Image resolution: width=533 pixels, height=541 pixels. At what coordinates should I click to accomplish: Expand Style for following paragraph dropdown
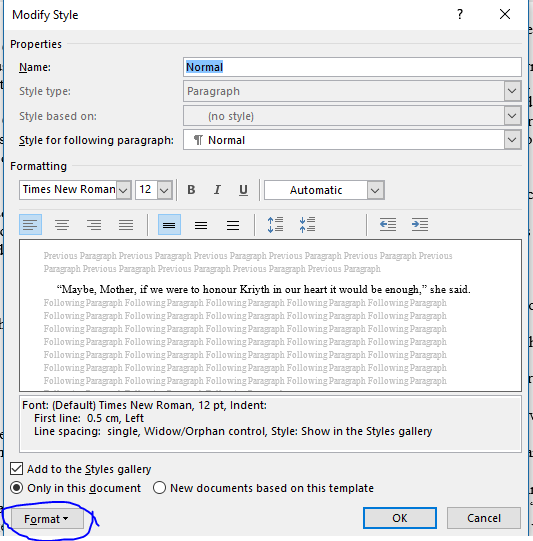click(512, 140)
